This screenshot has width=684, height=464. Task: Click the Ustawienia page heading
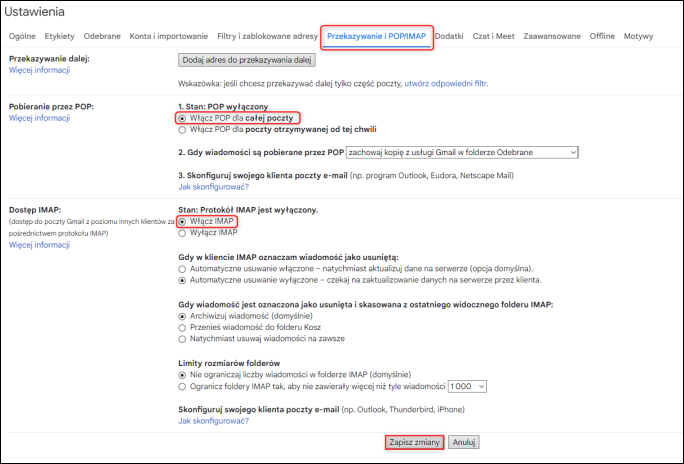click(34, 12)
